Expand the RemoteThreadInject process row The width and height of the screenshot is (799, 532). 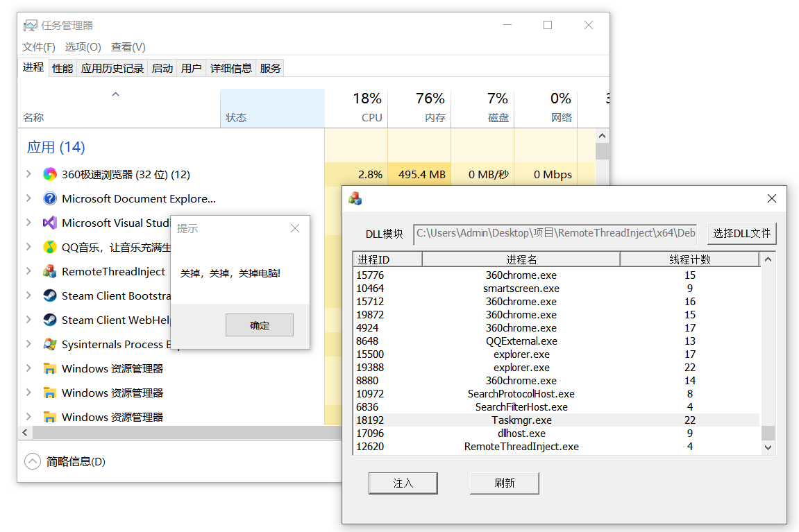tap(28, 271)
